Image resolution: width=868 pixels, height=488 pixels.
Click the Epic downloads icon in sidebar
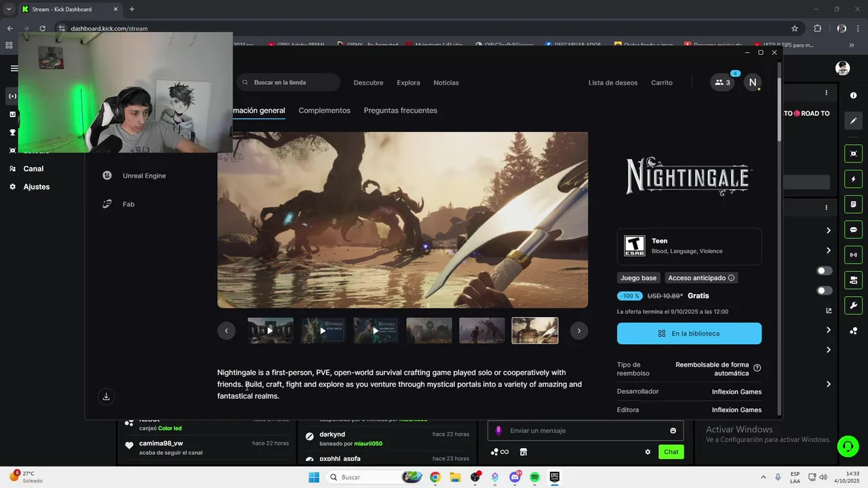click(106, 396)
